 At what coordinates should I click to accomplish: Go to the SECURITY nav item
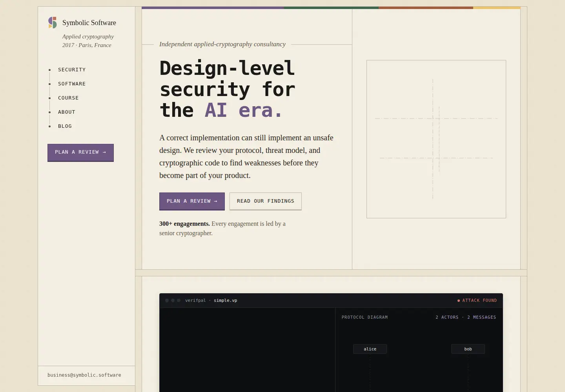(x=72, y=70)
